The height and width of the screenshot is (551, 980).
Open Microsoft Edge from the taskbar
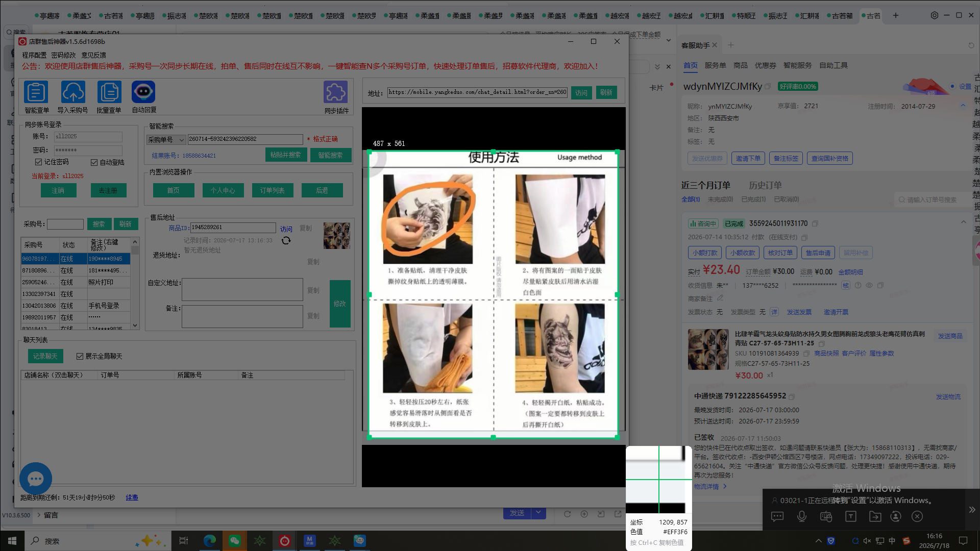click(210, 541)
